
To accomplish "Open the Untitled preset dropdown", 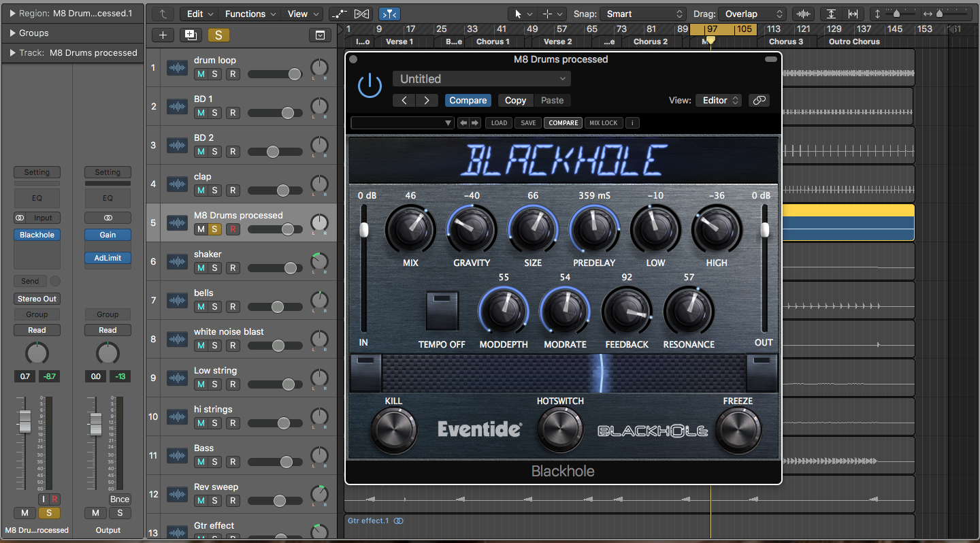I will (482, 79).
